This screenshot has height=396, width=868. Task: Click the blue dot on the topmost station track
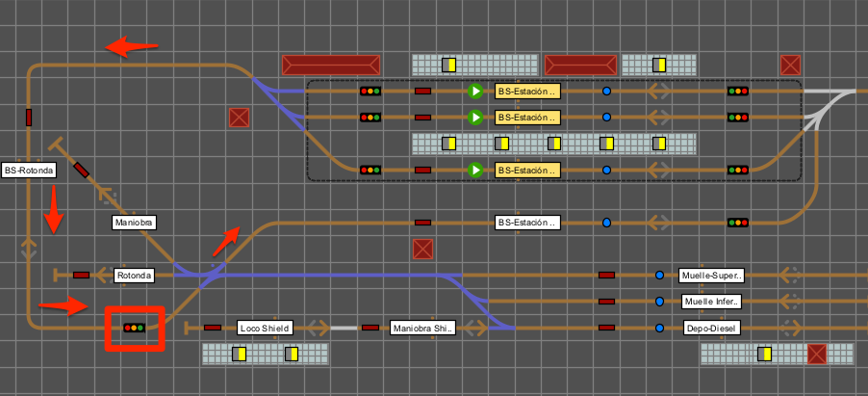pyautogui.click(x=606, y=91)
